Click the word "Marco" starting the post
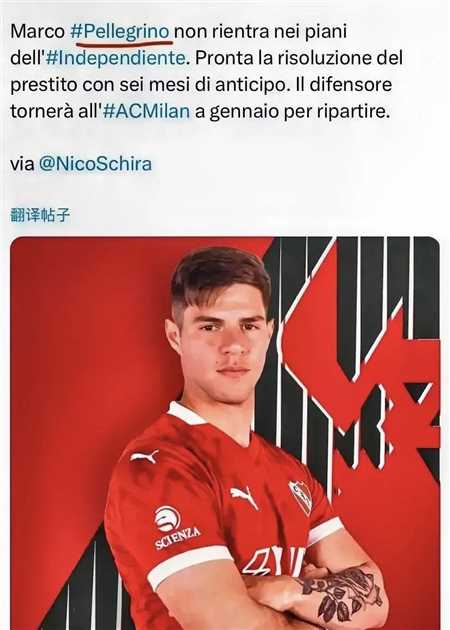 [x=37, y=32]
